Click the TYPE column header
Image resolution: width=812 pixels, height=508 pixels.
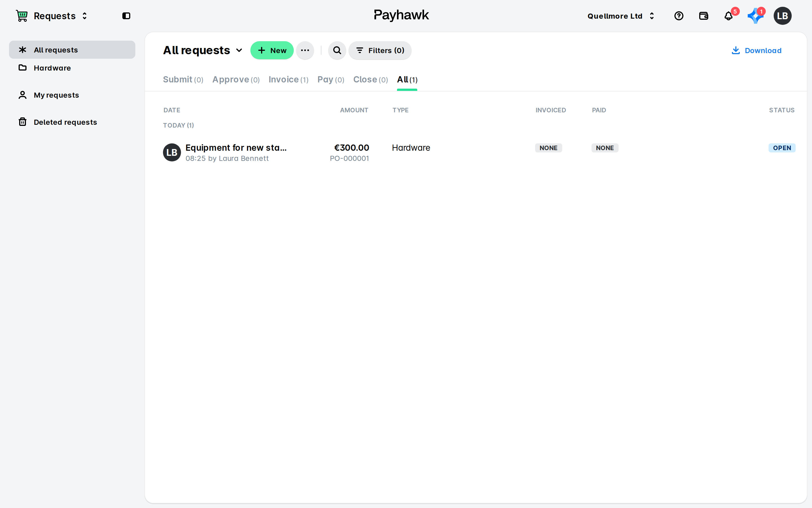[401, 110]
